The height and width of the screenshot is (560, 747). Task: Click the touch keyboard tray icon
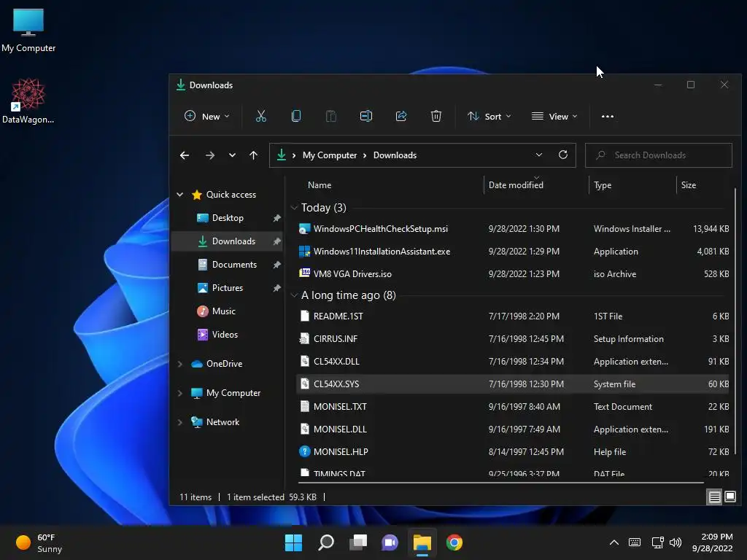(x=635, y=542)
